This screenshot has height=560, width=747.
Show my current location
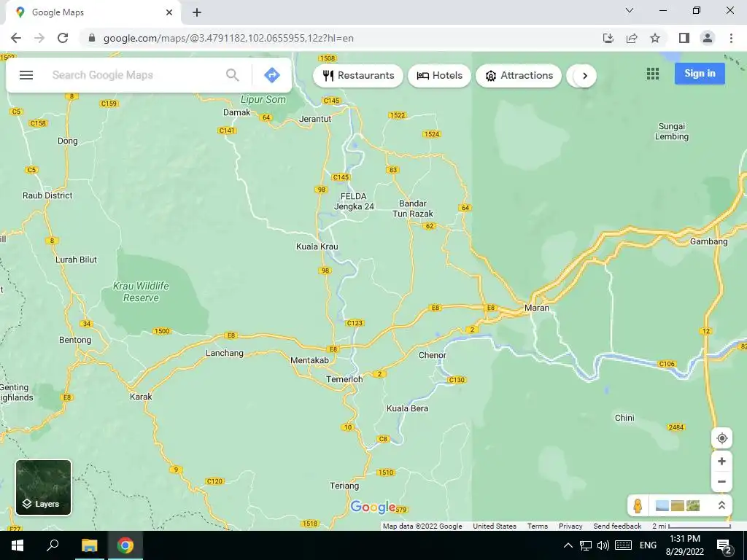coord(721,438)
